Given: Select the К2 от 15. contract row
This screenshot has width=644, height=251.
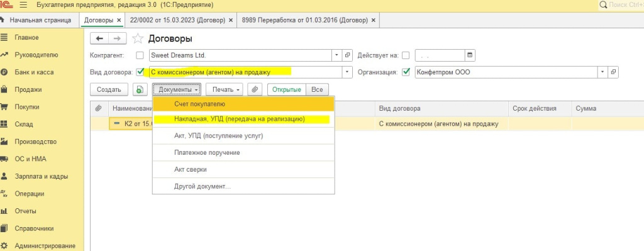Looking at the screenshot, I should (x=367, y=123).
